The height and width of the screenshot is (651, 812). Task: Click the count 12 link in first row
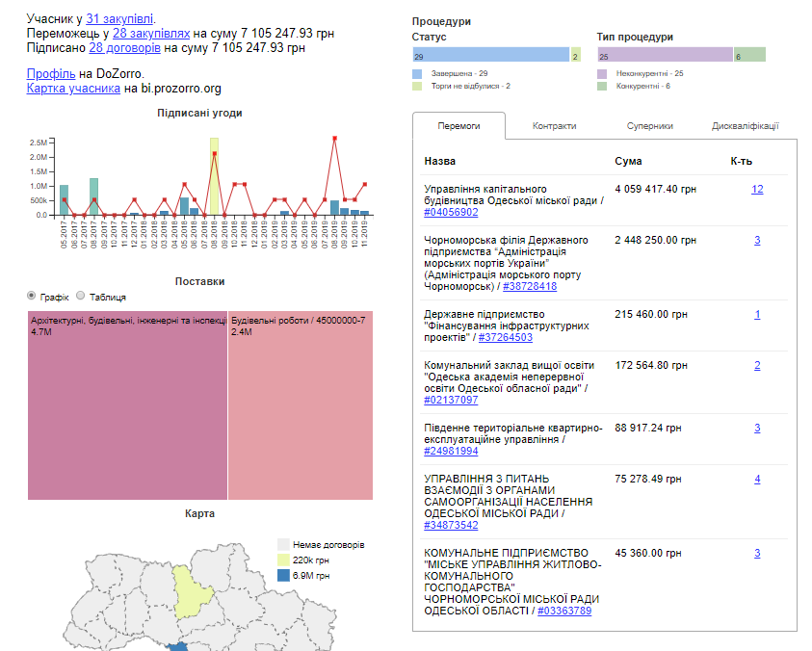(757, 189)
